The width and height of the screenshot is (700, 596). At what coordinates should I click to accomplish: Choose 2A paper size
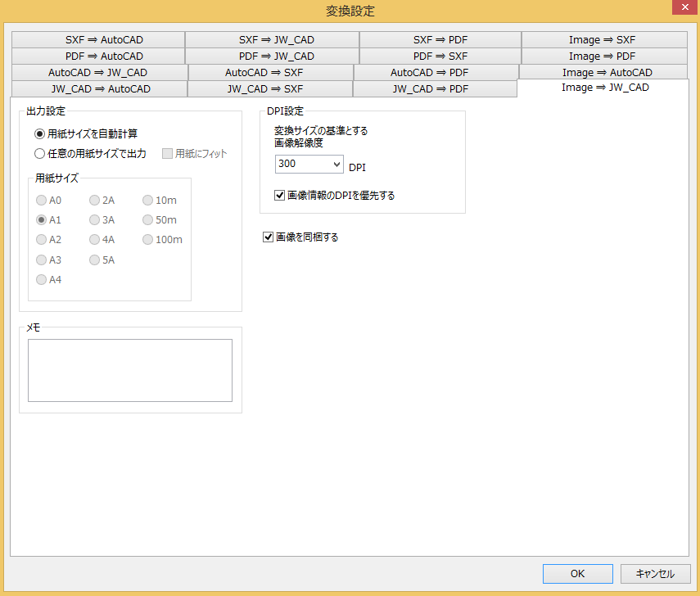pyautogui.click(x=102, y=200)
